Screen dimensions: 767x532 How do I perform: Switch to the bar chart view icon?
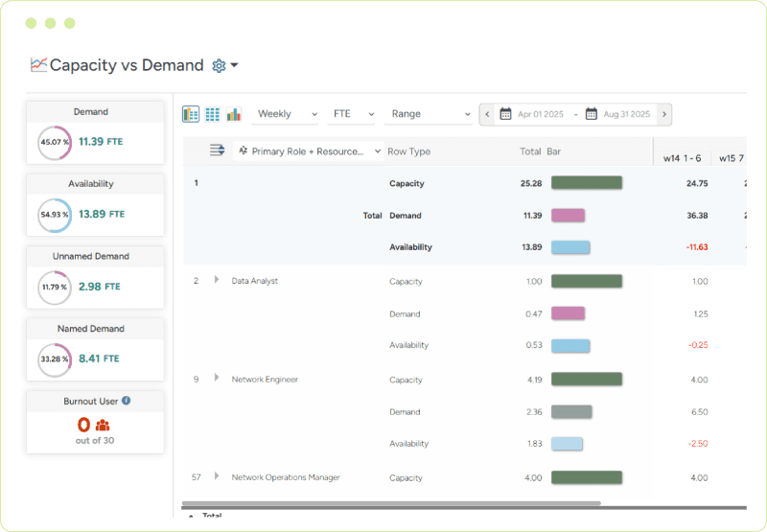(234, 114)
